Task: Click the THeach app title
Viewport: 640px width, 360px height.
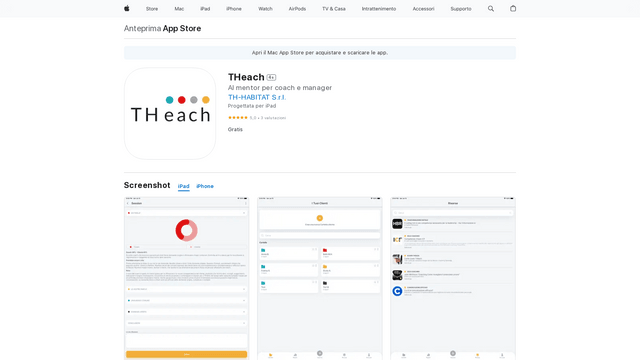Action: [x=246, y=77]
